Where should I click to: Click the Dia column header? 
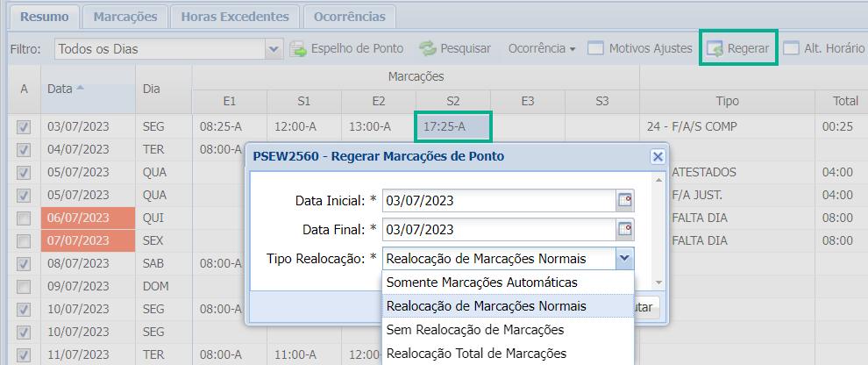click(163, 89)
